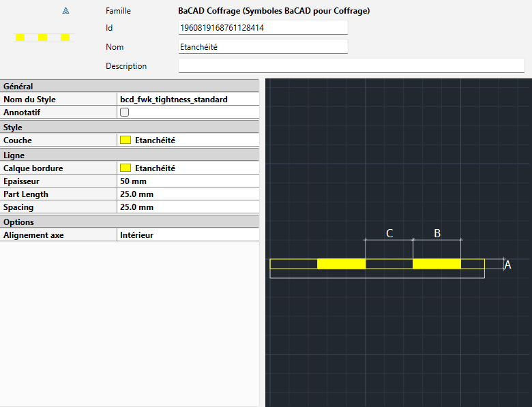This screenshot has width=532, height=407.
Task: Collapse the Général section header
Action: 130,87
